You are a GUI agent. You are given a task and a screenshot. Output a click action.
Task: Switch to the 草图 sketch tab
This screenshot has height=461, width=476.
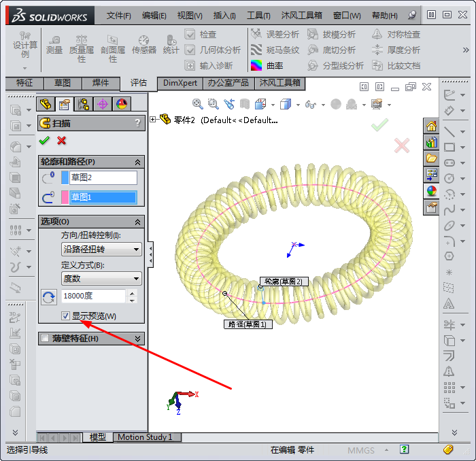62,83
